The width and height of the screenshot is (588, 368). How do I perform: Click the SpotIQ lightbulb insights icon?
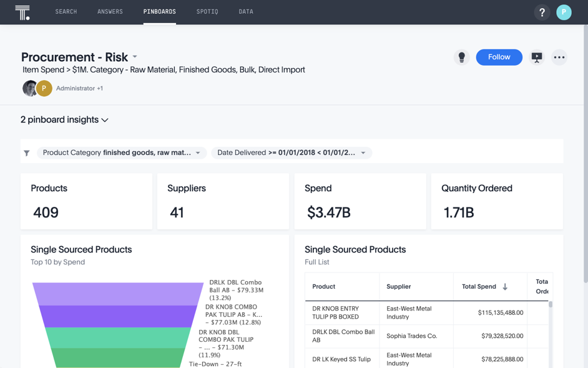462,57
